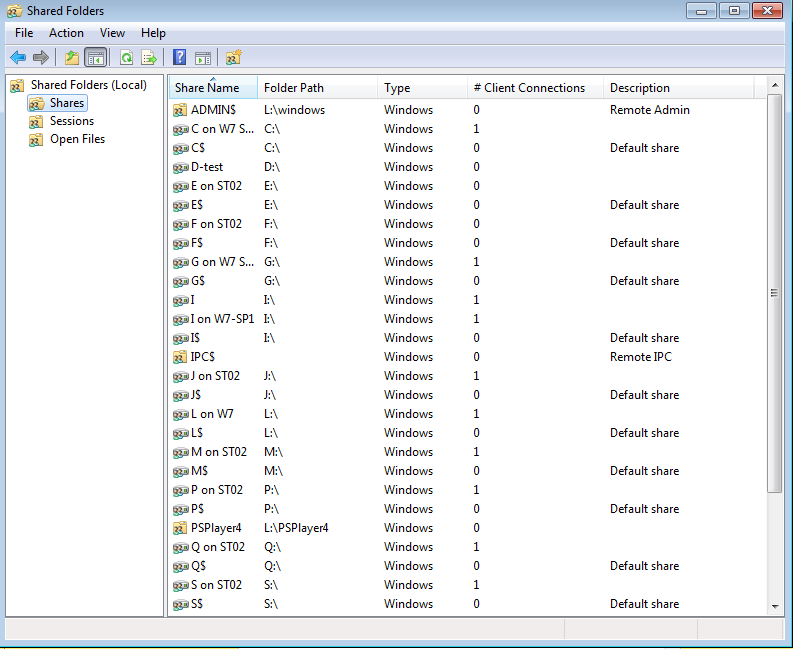The height and width of the screenshot is (649, 793).
Task: Click the Up one level folder icon
Action: click(72, 58)
